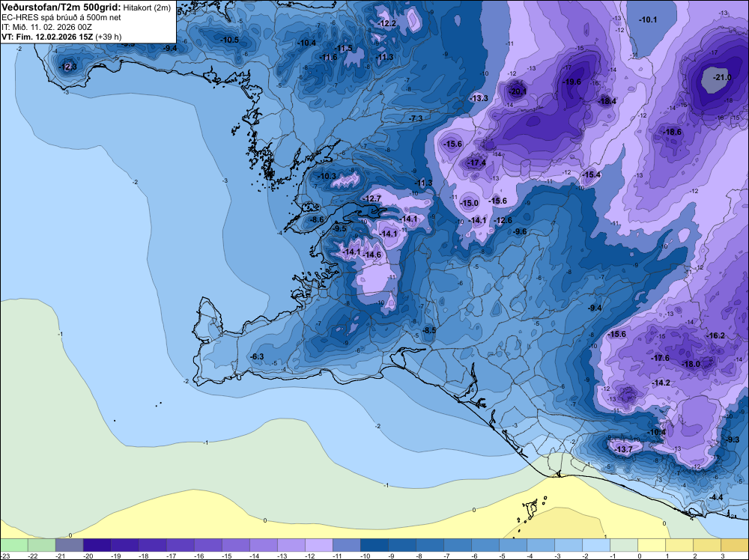Viewport: 749px width, 560px height.
Task: Click the -8.5 temperature label
Action: click(x=429, y=330)
